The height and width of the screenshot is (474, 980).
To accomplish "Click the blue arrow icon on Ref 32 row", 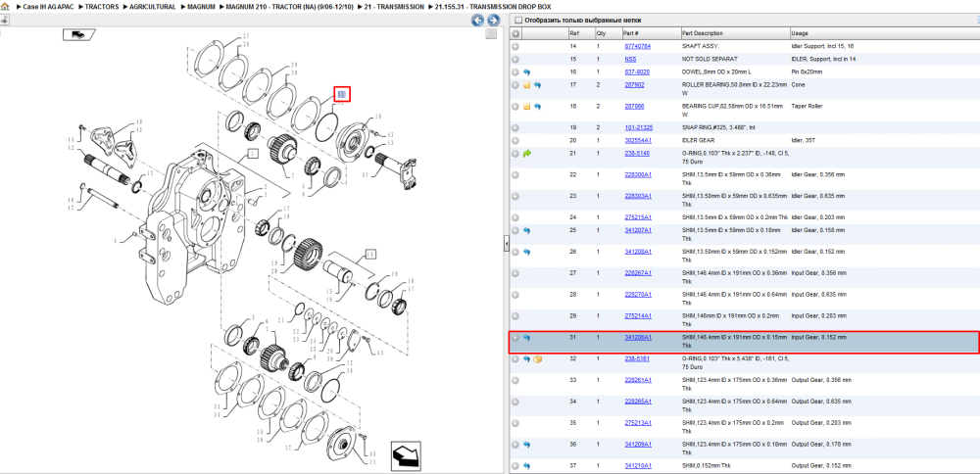I will tap(527, 359).
